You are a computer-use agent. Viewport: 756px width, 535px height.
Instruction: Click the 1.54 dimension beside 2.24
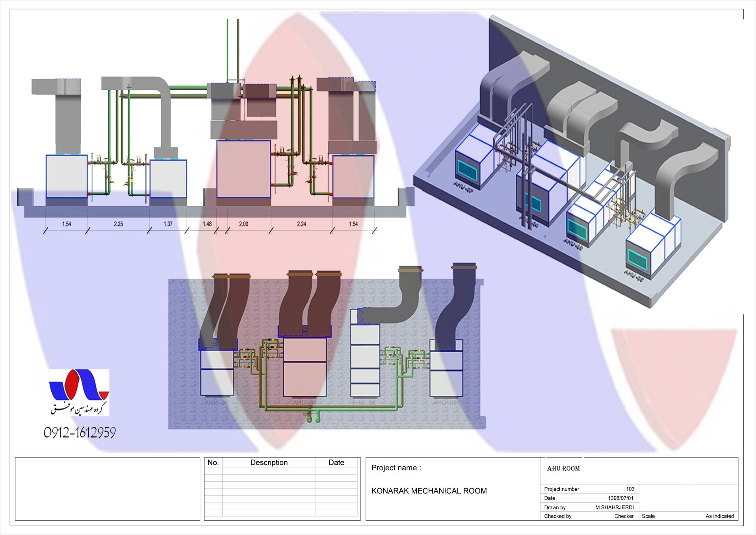353,224
